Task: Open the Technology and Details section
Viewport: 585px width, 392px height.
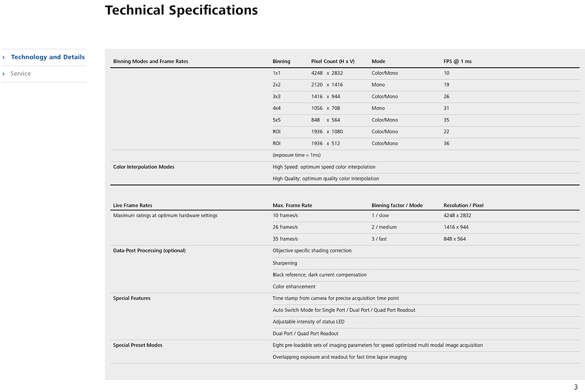Action: pos(48,57)
